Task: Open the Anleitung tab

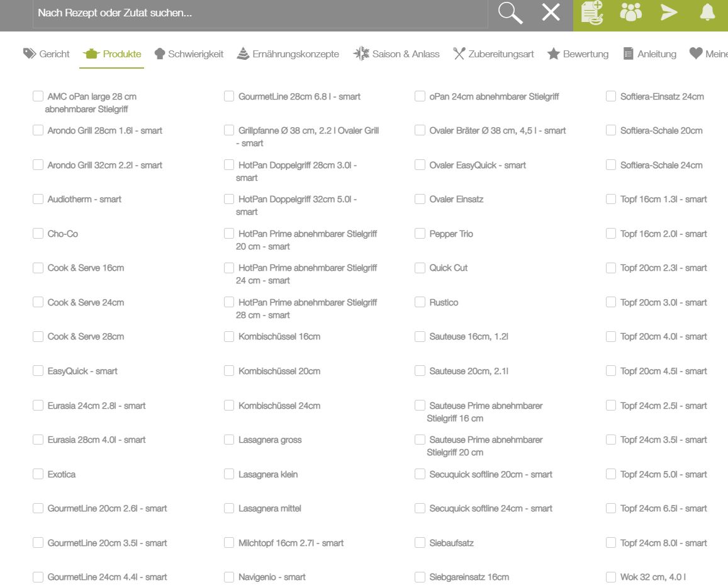Action: click(649, 54)
